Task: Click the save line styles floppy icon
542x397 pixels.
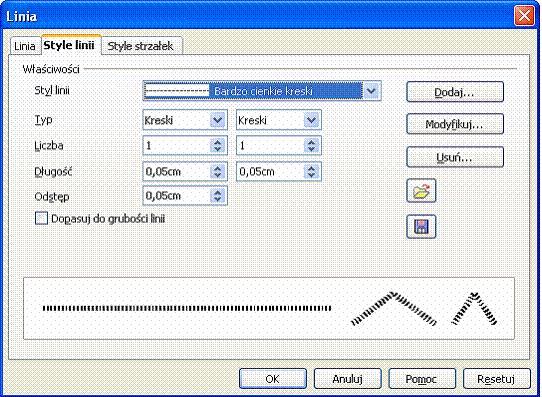Action: pos(421,227)
